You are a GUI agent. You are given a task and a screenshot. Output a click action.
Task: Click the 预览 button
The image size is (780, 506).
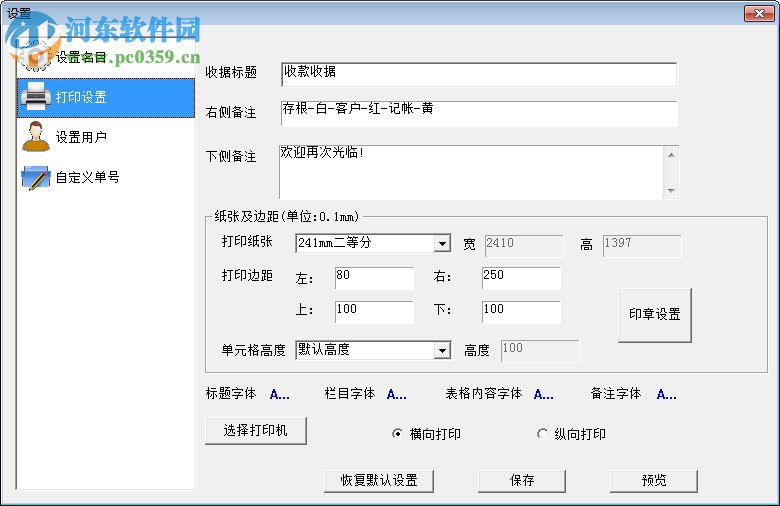tap(654, 481)
